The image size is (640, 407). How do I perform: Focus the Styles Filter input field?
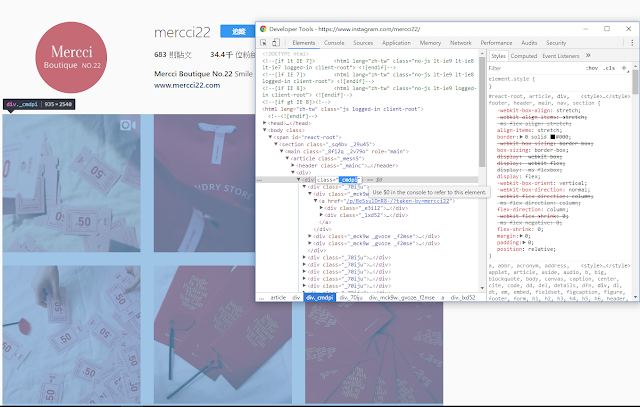[x=535, y=68]
